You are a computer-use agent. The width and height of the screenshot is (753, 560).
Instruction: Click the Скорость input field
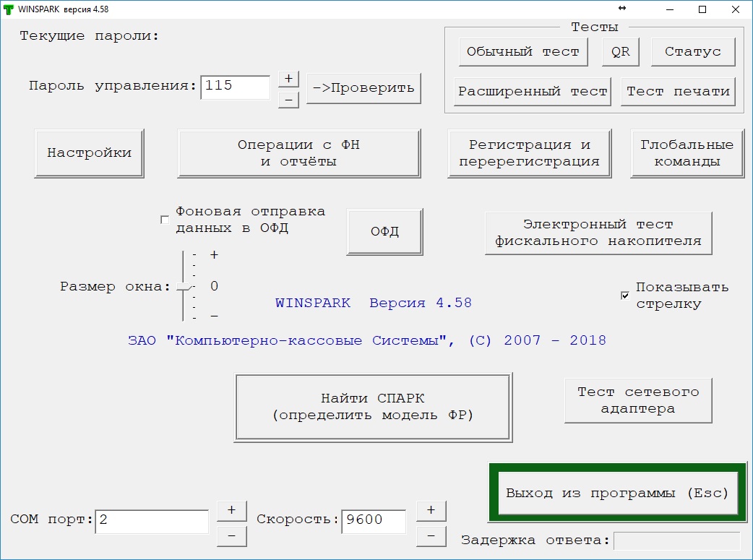(374, 522)
